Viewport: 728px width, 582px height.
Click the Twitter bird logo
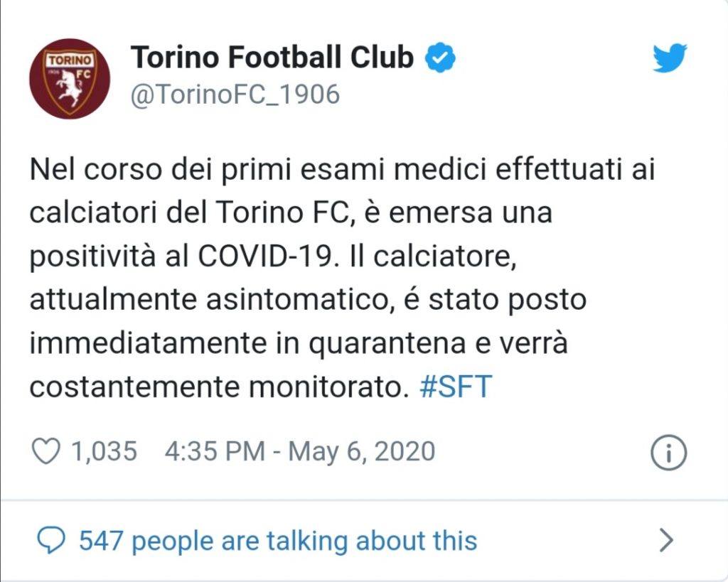(670, 58)
